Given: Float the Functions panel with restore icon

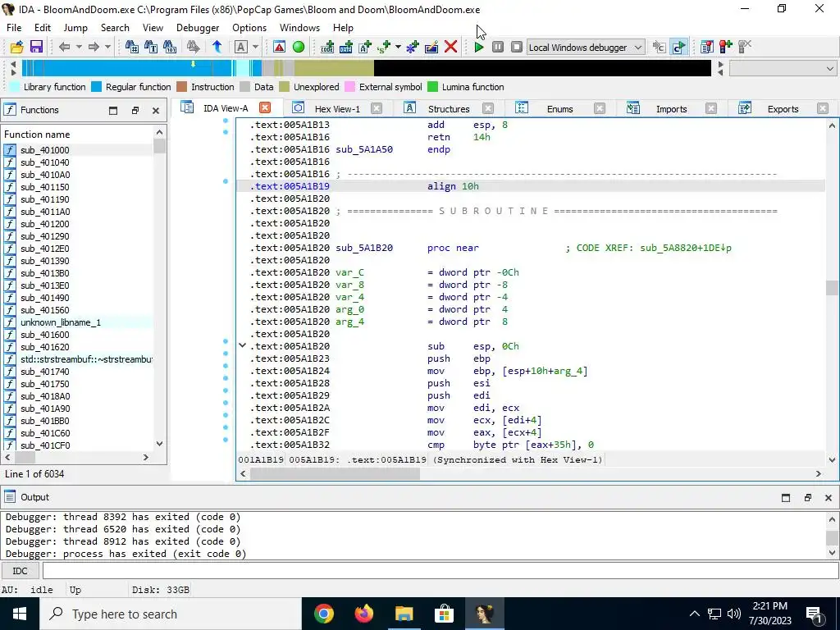Looking at the screenshot, I should tap(135, 111).
